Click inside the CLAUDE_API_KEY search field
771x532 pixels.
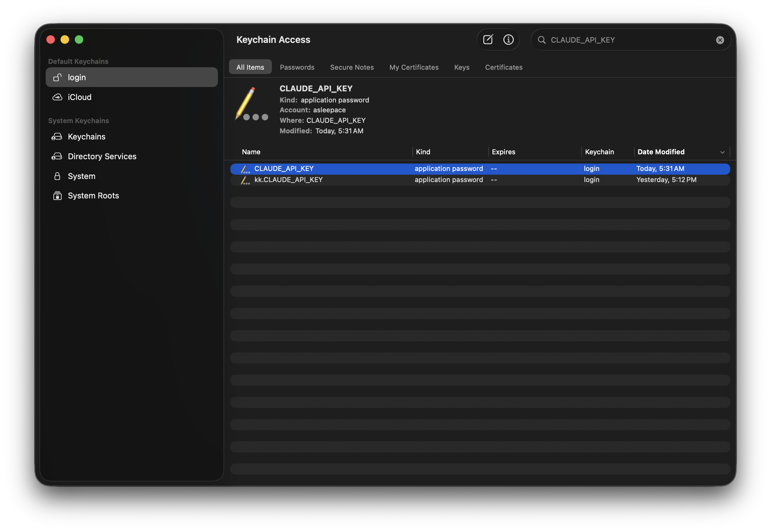point(617,40)
